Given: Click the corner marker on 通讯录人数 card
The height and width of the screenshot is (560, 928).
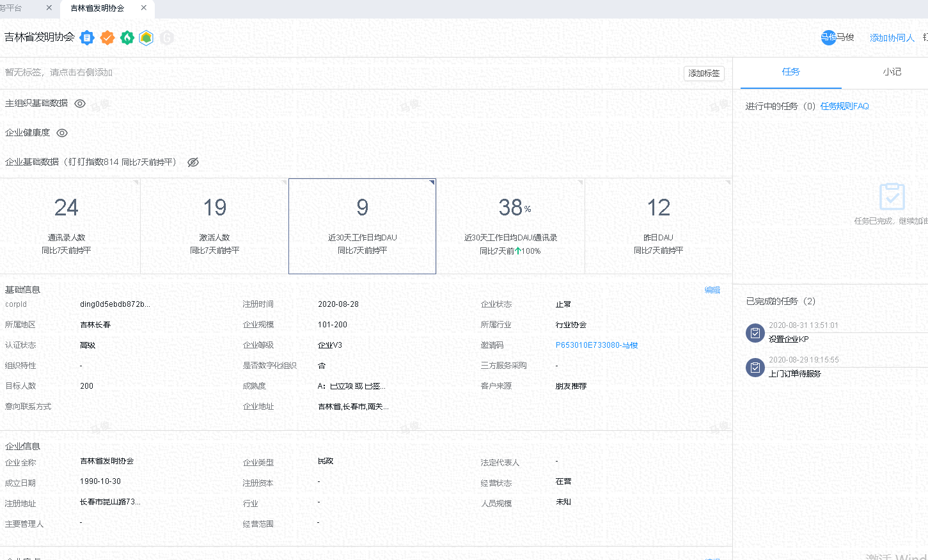Looking at the screenshot, I should coord(136,182).
